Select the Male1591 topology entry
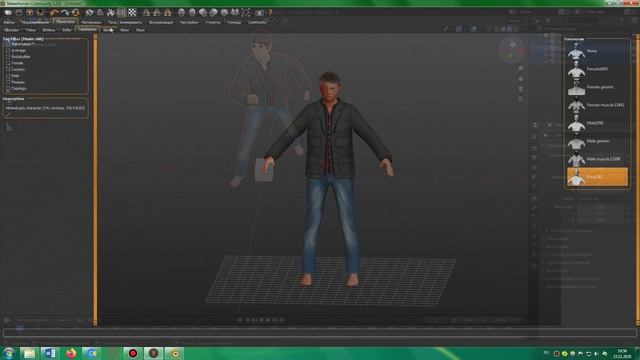The width and height of the screenshot is (640, 360). coord(598,123)
